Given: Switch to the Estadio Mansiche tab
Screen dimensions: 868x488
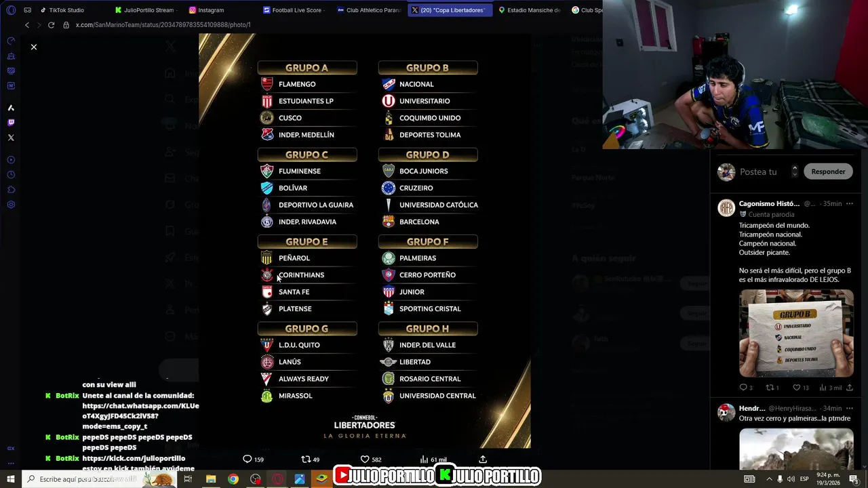Looking at the screenshot, I should coord(530,10).
